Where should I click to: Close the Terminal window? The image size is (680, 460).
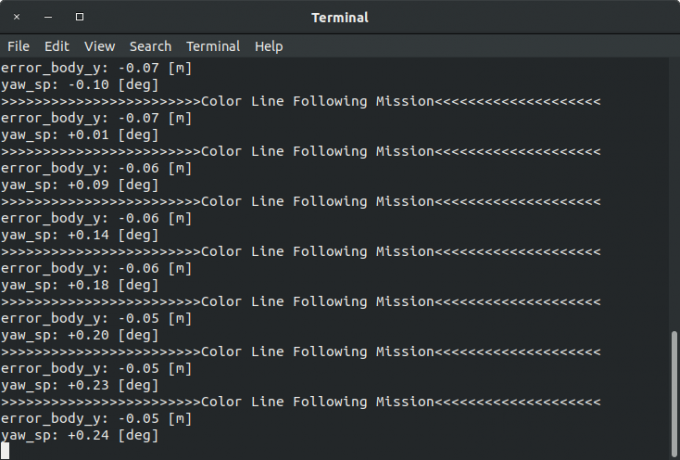coord(17,17)
